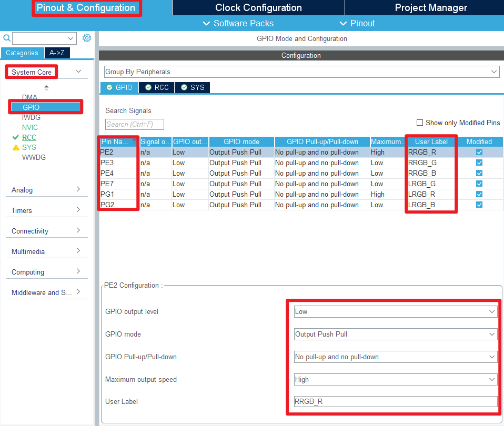The width and height of the screenshot is (504, 426).
Task: Sort by Pin Name column header
Action: click(118, 141)
